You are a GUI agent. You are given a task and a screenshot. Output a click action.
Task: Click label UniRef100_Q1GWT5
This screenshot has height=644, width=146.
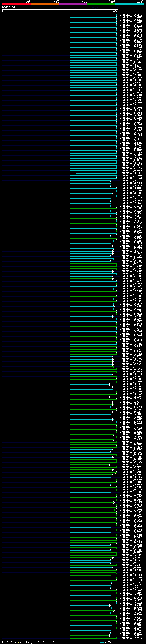131,233
